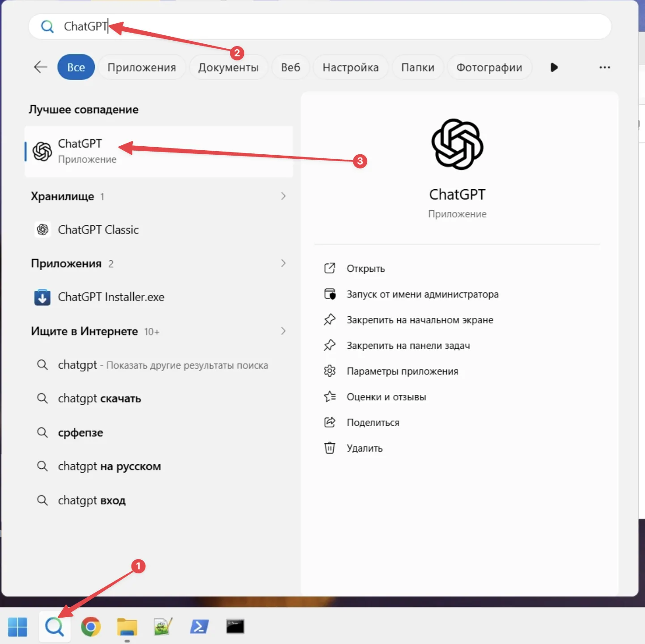This screenshot has width=645, height=644.
Task: Click the Windows Start button
Action: pyautogui.click(x=18, y=627)
